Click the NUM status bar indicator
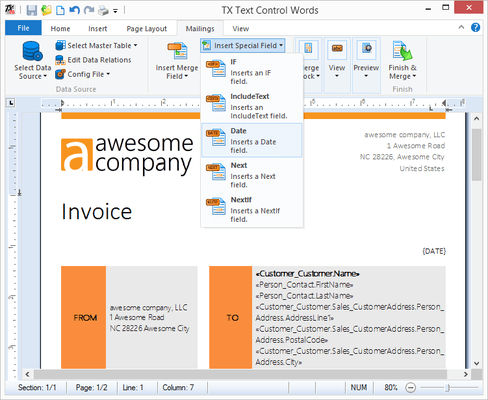Image resolution: width=488 pixels, height=400 pixels. pyautogui.click(x=359, y=388)
